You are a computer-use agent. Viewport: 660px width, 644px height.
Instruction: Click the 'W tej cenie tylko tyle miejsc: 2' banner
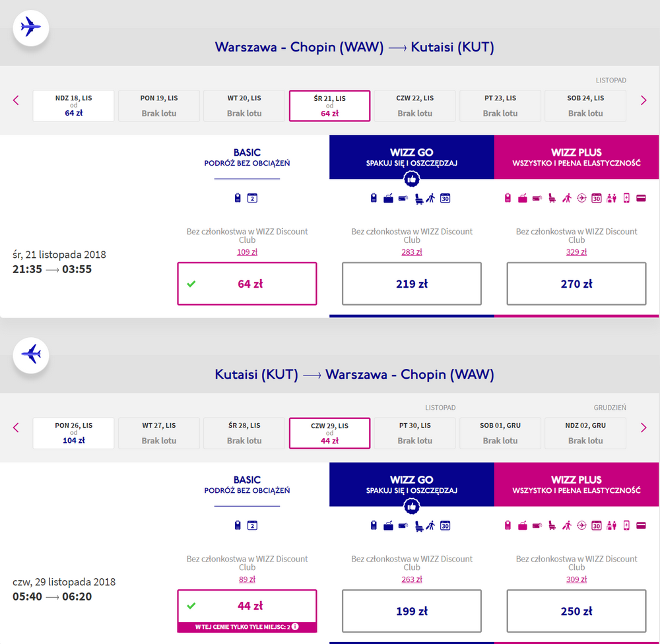[247, 627]
